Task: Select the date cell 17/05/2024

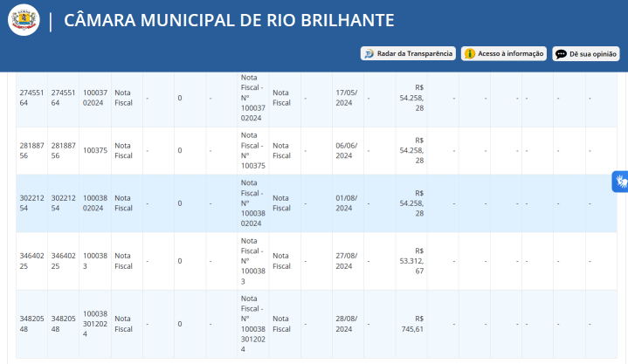Action: [x=347, y=97]
